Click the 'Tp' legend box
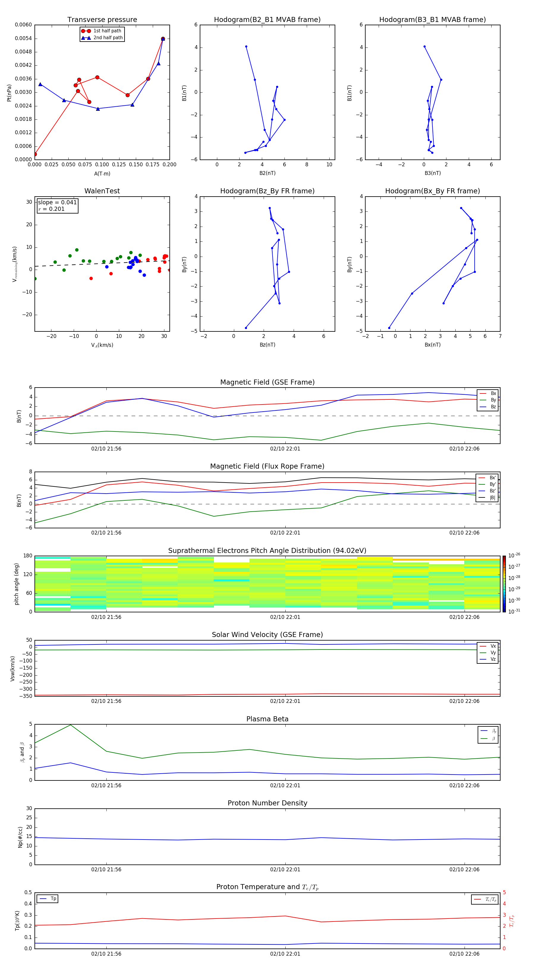The height and width of the screenshot is (980, 535). point(47,899)
